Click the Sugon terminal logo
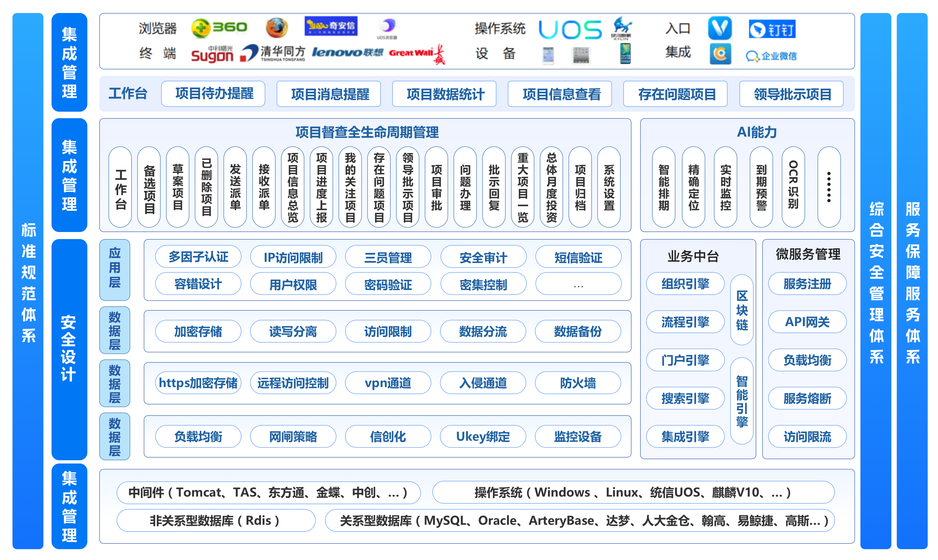938x560 pixels. point(212,55)
